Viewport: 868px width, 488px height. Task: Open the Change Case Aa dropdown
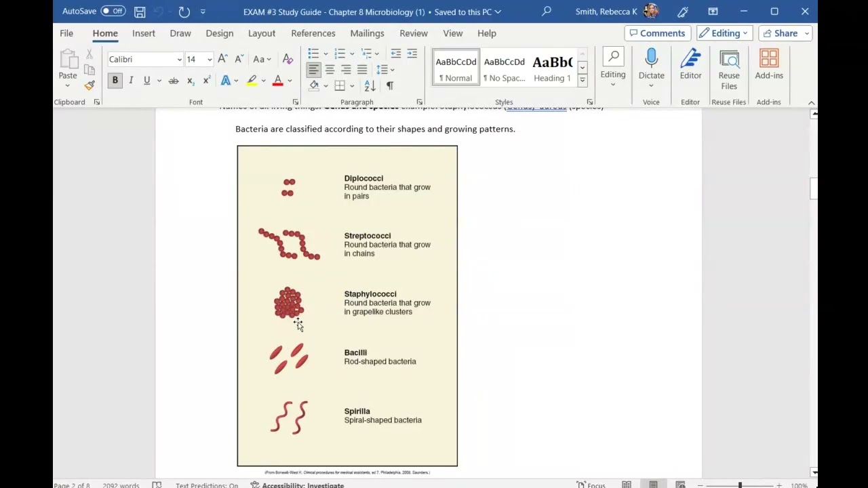pyautogui.click(x=262, y=59)
